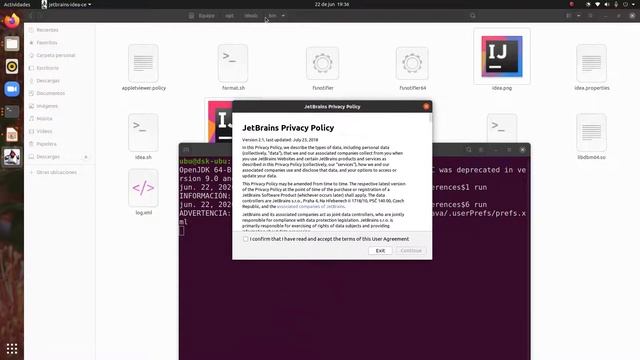Open the Terminal hamburger menu

[481, 150]
